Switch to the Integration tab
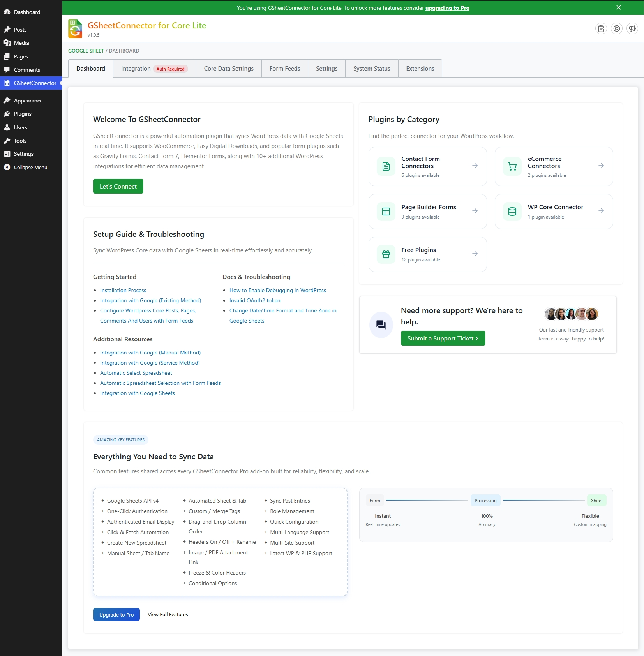Screen dimensions: 644x656 click(x=155, y=69)
